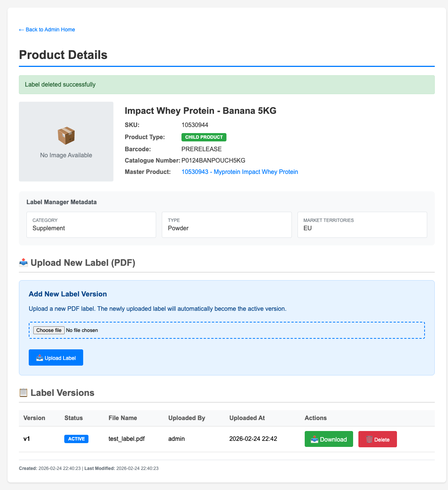
Task: Click the Type Powder metadata card
Action: (226, 225)
